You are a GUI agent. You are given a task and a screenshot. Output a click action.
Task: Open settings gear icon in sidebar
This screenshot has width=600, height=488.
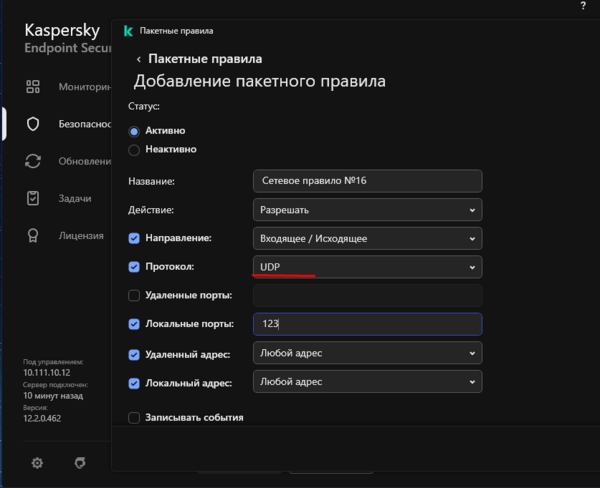[37, 463]
